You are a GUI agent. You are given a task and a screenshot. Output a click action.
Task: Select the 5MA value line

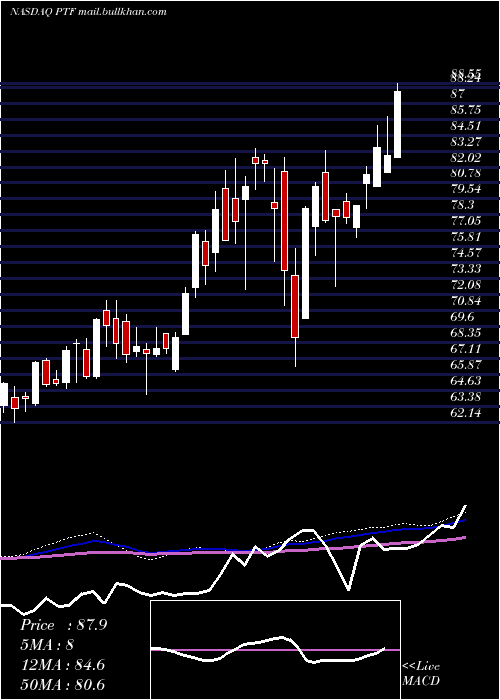[x=47, y=645]
